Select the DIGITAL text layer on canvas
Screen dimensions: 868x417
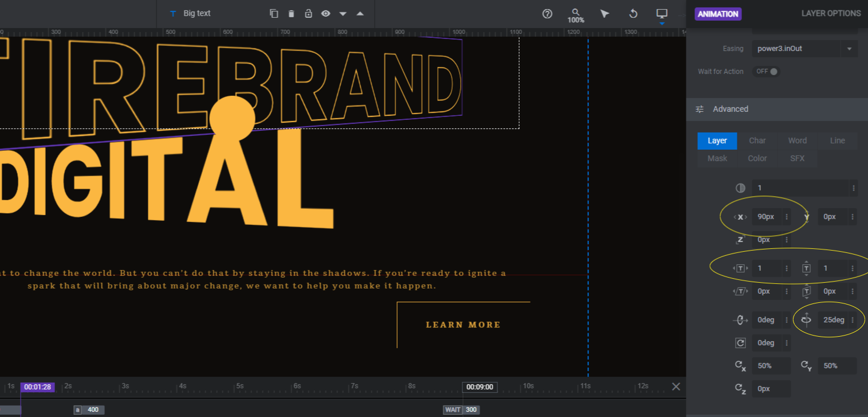point(166,178)
